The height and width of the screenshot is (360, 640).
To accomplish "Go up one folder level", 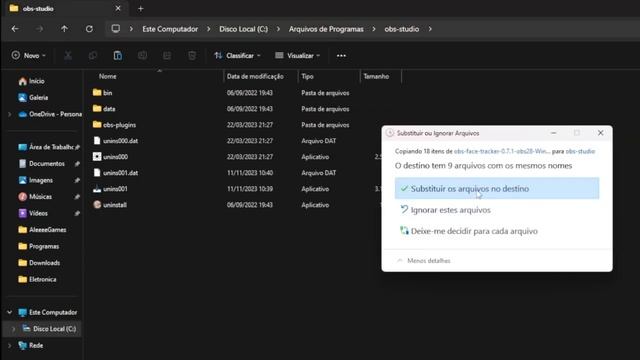I will tap(64, 29).
